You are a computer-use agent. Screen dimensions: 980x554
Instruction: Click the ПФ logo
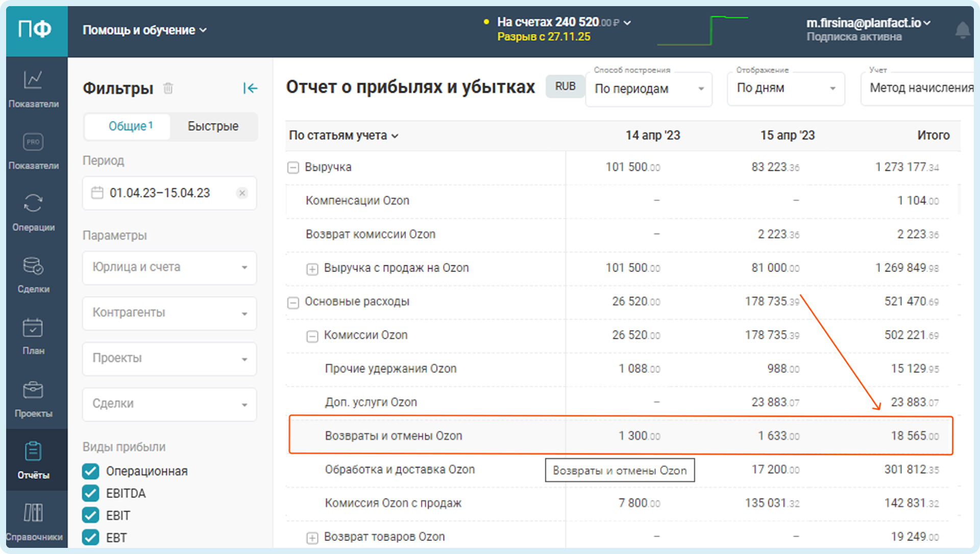(x=36, y=30)
